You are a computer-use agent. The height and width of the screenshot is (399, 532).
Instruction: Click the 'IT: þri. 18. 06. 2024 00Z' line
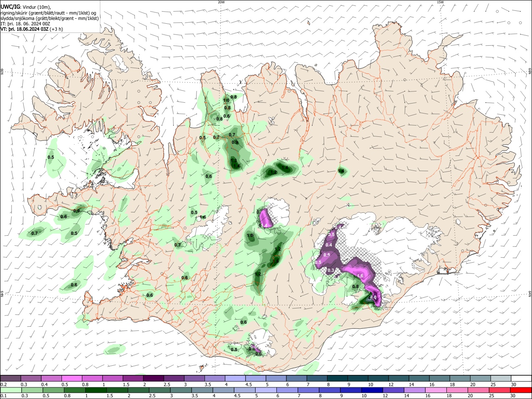click(x=25, y=24)
